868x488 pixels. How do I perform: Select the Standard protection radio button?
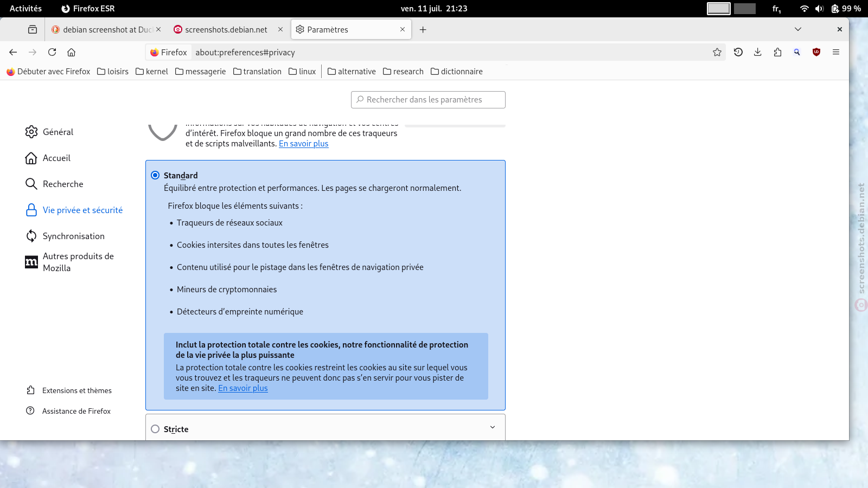point(155,175)
